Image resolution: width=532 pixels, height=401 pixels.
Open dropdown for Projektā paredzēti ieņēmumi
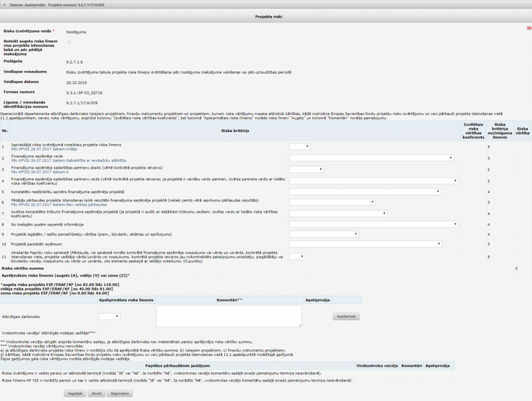pyautogui.click(x=366, y=244)
